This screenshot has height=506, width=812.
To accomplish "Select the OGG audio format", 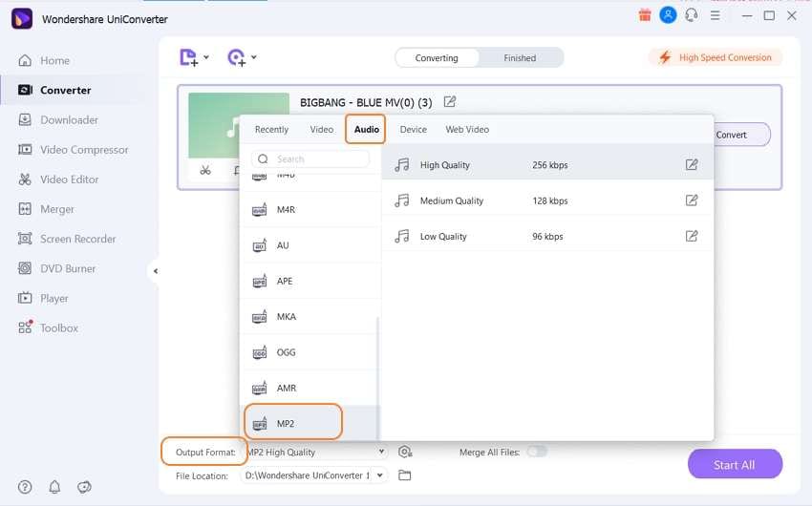I will coord(310,352).
